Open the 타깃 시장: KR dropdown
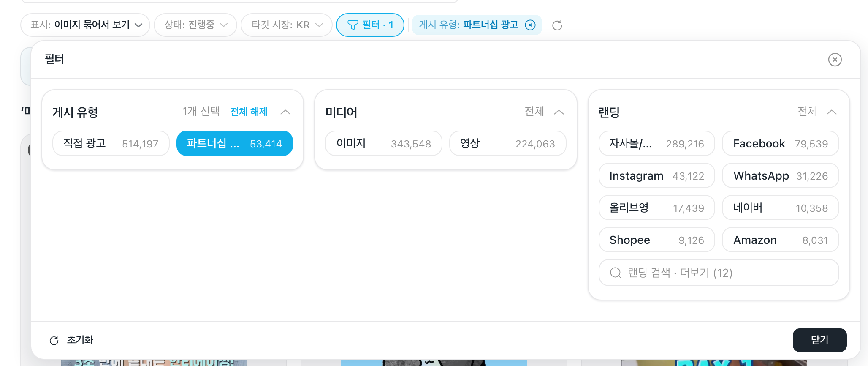The image size is (868, 366). pos(287,25)
